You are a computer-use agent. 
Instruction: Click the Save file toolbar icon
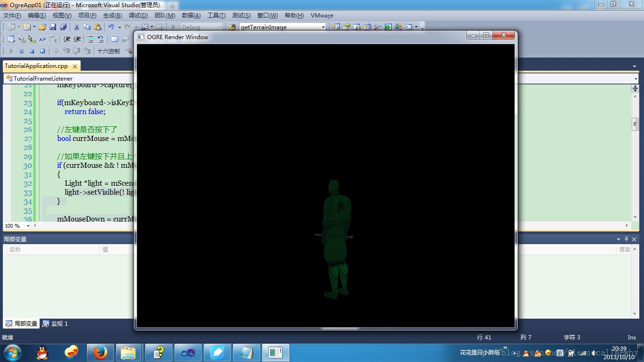coord(53,27)
